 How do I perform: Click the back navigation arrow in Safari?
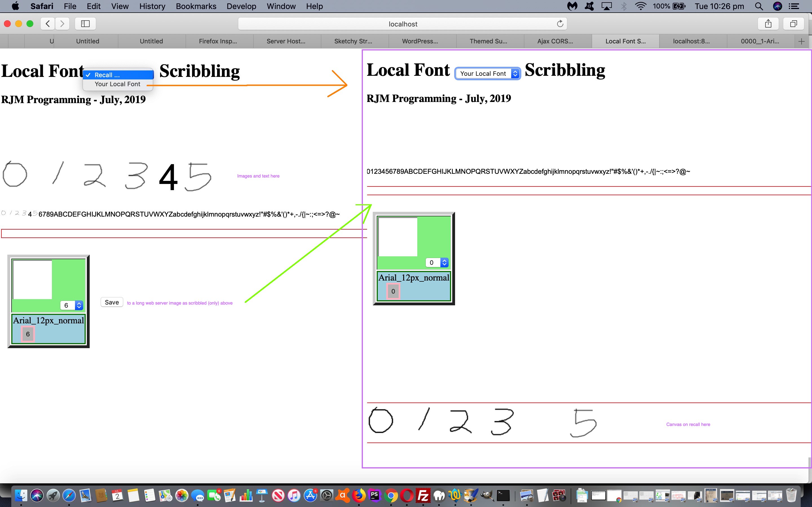(x=46, y=23)
